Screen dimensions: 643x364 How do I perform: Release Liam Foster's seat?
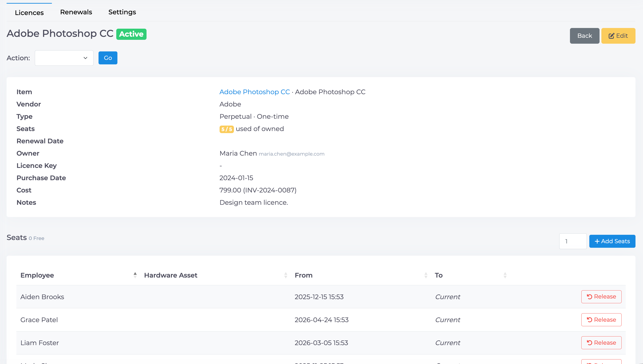[x=601, y=343]
